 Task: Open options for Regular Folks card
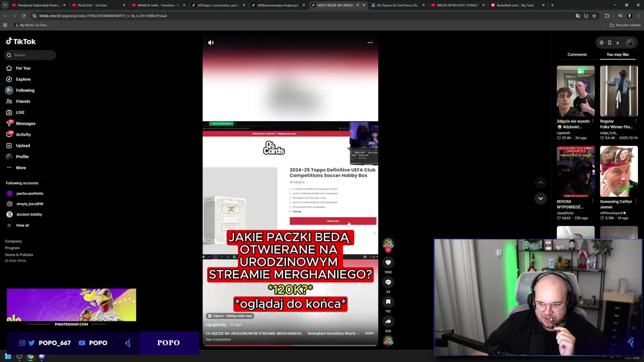(x=636, y=121)
